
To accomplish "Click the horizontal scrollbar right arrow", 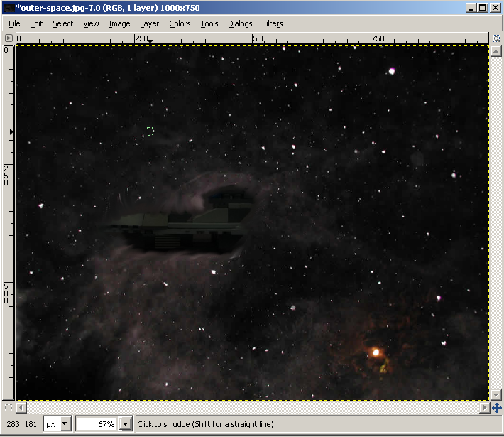I will (484, 408).
